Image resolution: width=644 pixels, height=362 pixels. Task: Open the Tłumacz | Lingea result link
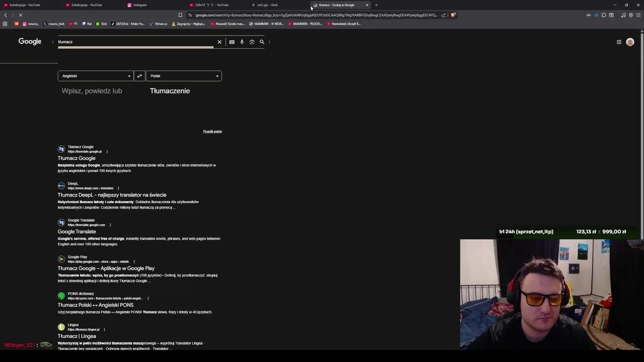77,336
